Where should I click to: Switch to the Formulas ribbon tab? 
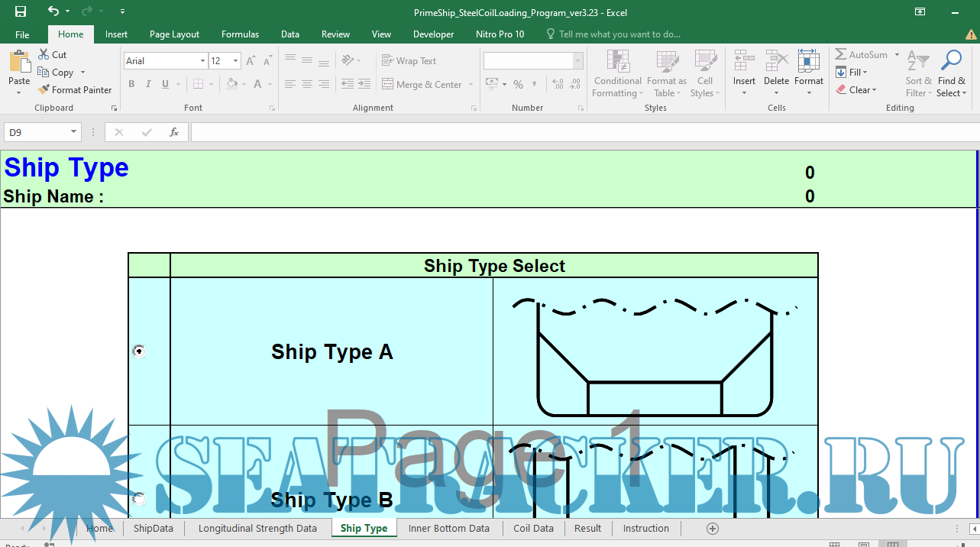tap(240, 34)
